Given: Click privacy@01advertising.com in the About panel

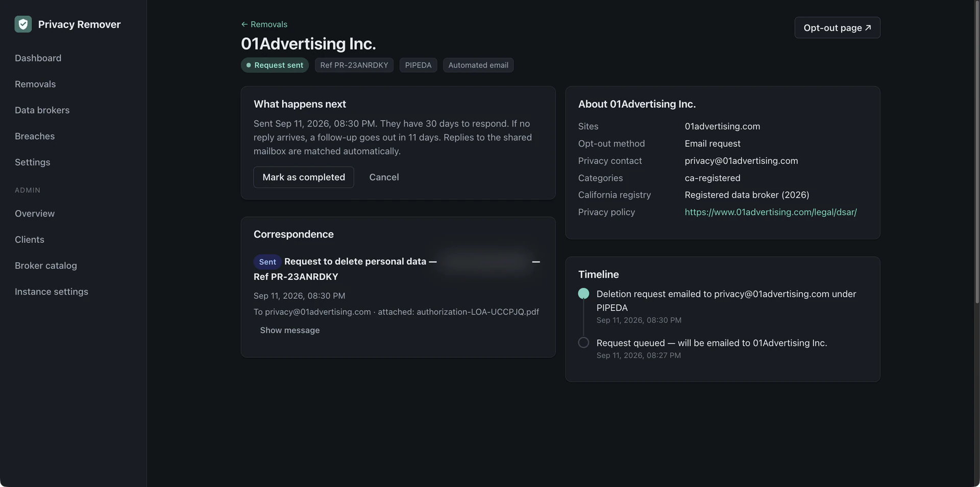Looking at the screenshot, I should pos(741,161).
